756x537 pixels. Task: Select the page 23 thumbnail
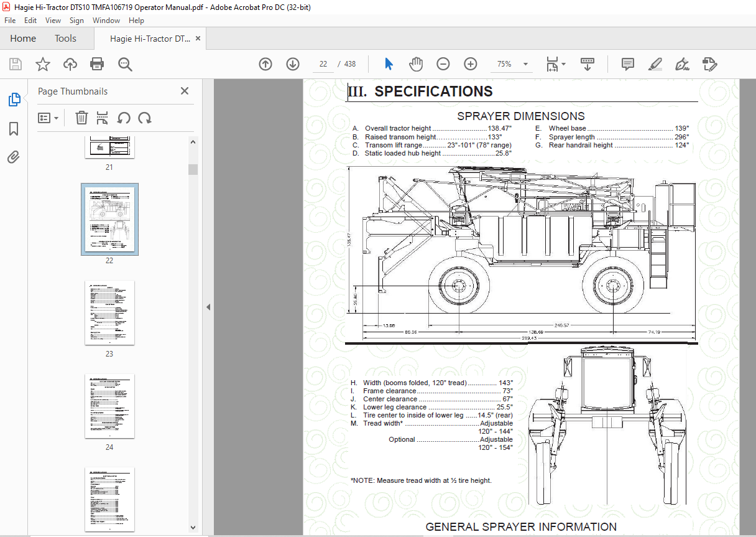[x=109, y=312]
